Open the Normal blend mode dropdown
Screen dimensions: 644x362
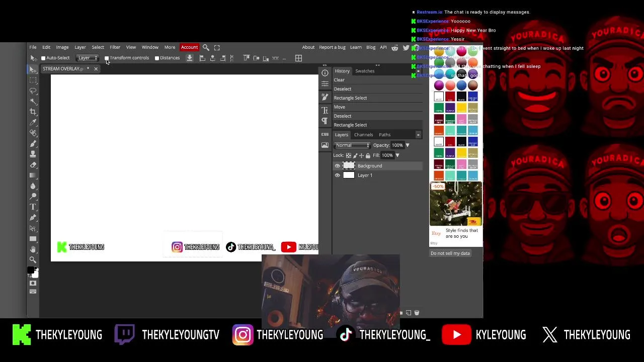click(x=352, y=145)
